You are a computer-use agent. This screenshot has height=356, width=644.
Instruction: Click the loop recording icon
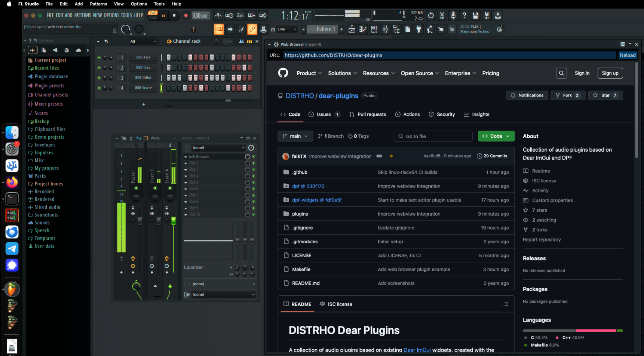click(263, 15)
